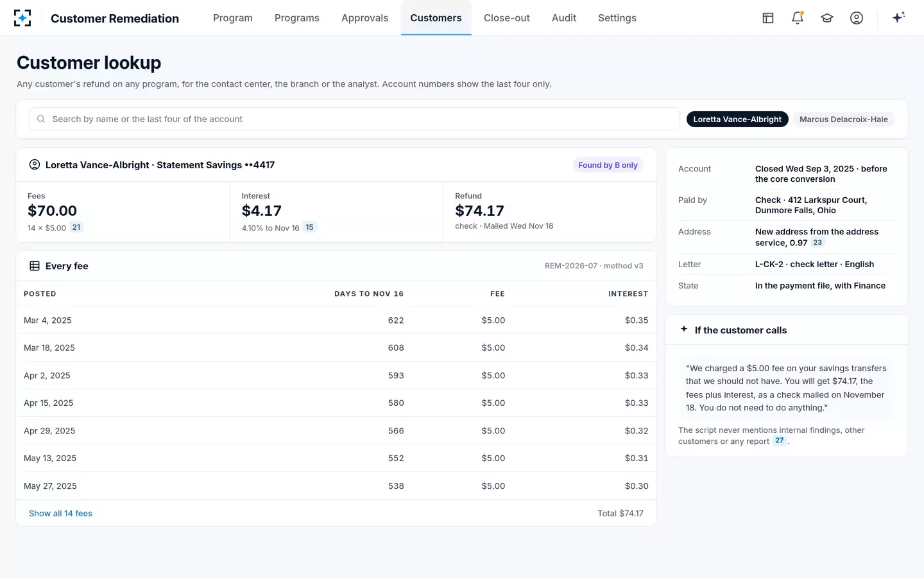This screenshot has height=578, width=924.
Task: Open reference badge 15 under Interest
Action: click(309, 227)
